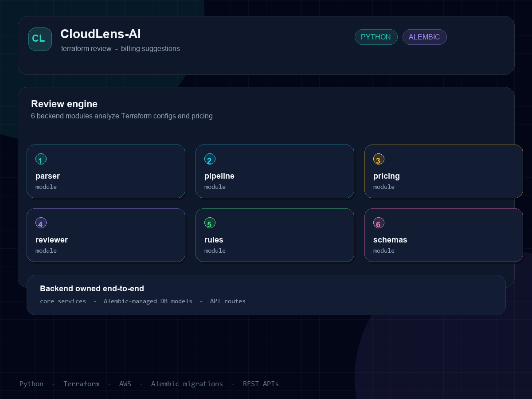Screen dimensions: 532x399
Task: Click the "terraform review - billing suggestions" subtitle
Action: (121, 49)
